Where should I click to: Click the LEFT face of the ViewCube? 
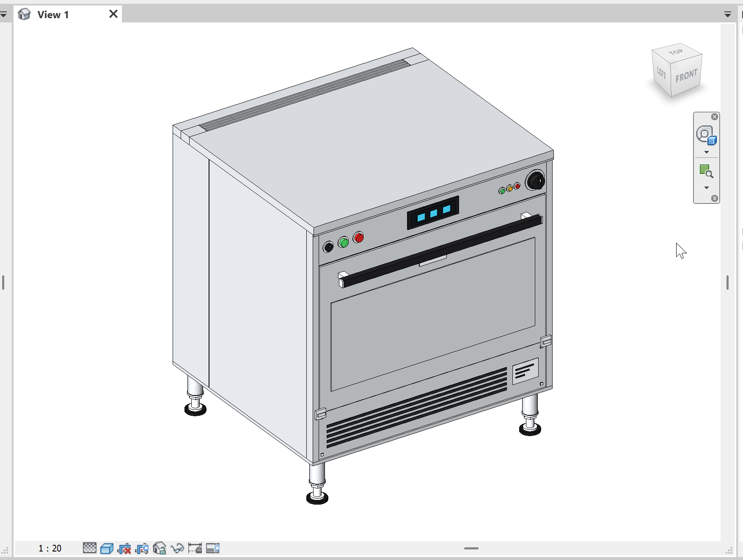(x=661, y=73)
